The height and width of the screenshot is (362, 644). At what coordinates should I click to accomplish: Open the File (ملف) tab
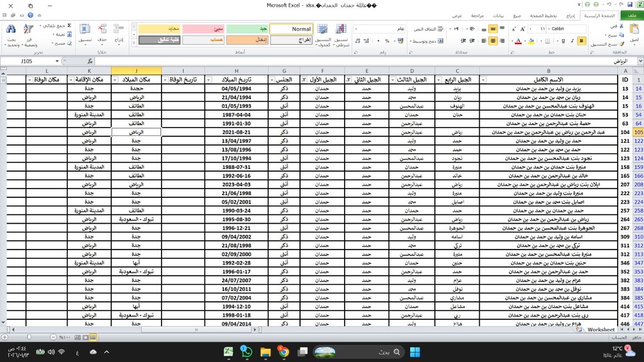(x=631, y=16)
